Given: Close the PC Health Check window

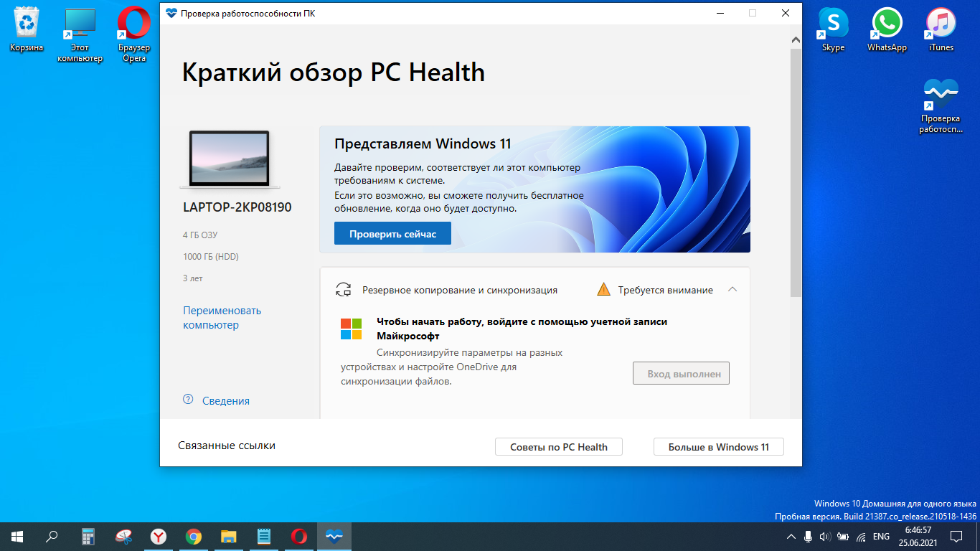Looking at the screenshot, I should coord(786,13).
